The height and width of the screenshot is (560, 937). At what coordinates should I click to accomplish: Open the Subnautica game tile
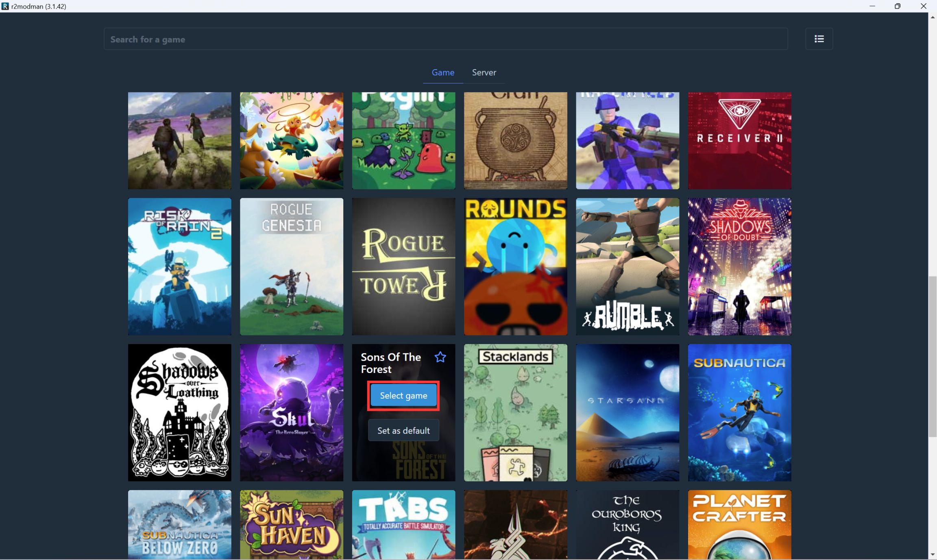pyautogui.click(x=740, y=412)
